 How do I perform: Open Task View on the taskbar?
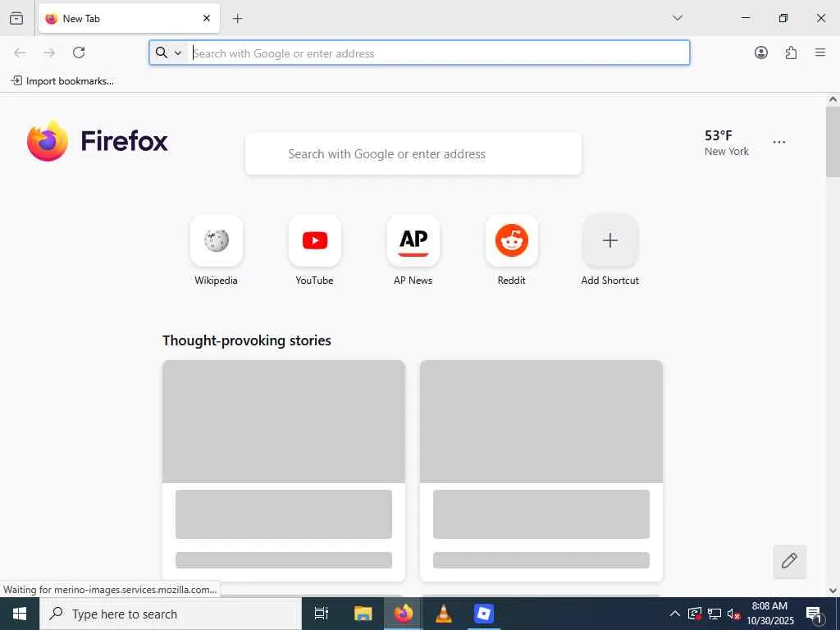[321, 614]
